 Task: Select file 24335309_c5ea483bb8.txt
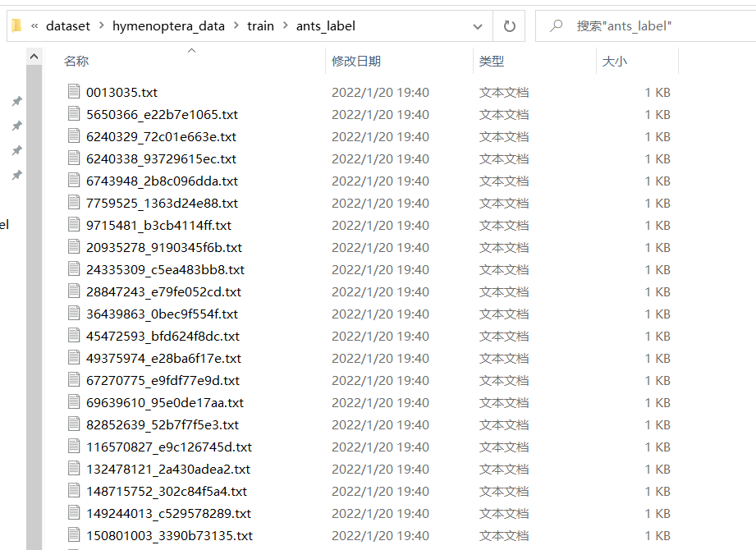click(x=165, y=270)
